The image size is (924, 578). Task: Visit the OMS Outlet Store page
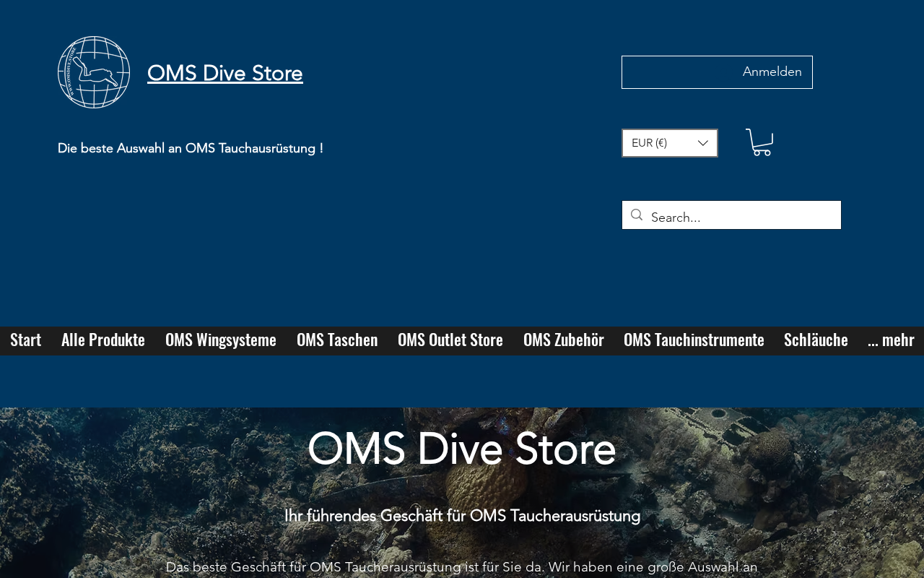coord(450,340)
